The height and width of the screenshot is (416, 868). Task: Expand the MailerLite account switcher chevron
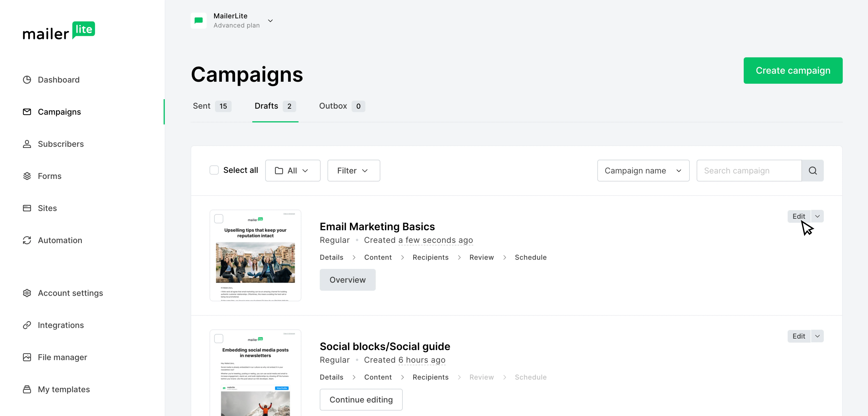tap(270, 21)
